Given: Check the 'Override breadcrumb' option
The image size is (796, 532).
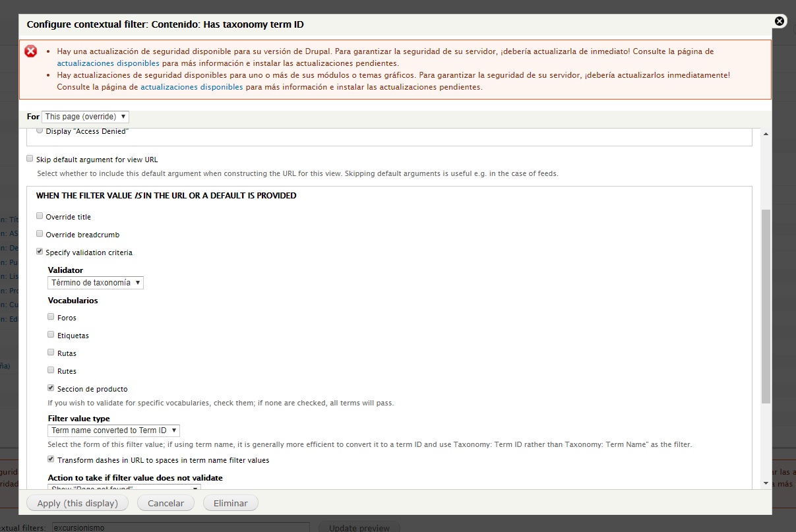Looking at the screenshot, I should tap(39, 233).
